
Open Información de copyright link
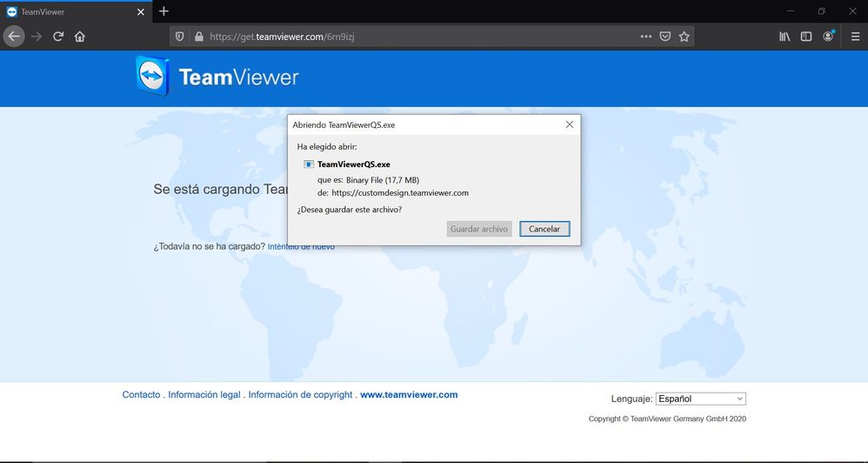tap(300, 395)
